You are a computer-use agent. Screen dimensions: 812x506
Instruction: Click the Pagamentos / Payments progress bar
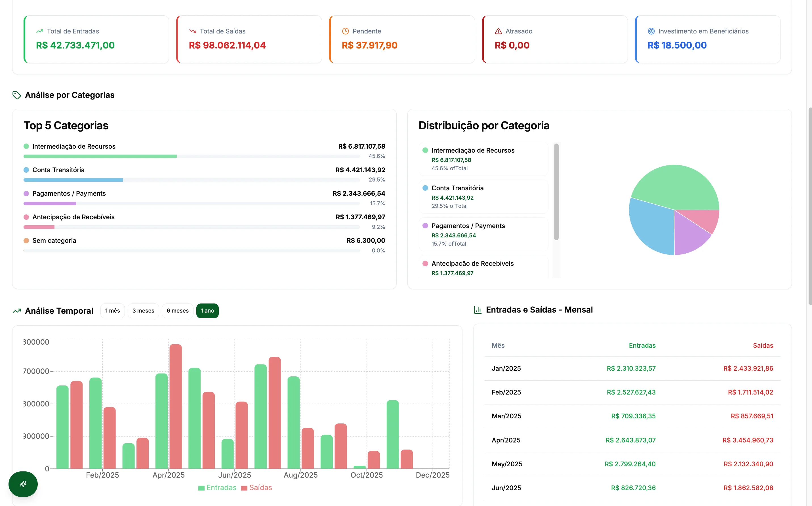click(x=192, y=203)
